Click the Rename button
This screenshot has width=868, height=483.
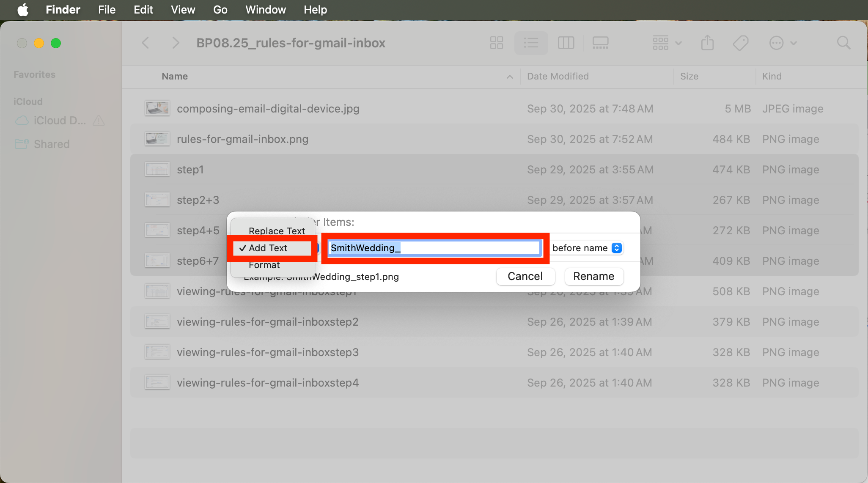point(593,276)
